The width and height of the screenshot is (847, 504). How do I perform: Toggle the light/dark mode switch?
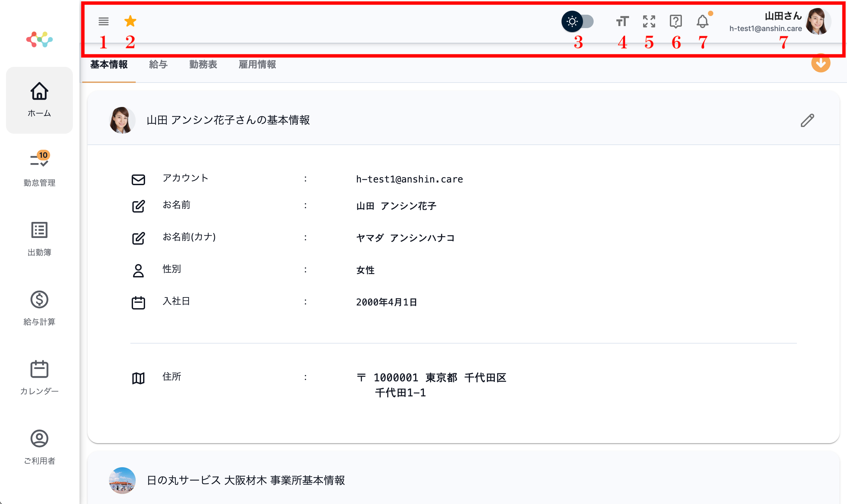pyautogui.click(x=578, y=21)
